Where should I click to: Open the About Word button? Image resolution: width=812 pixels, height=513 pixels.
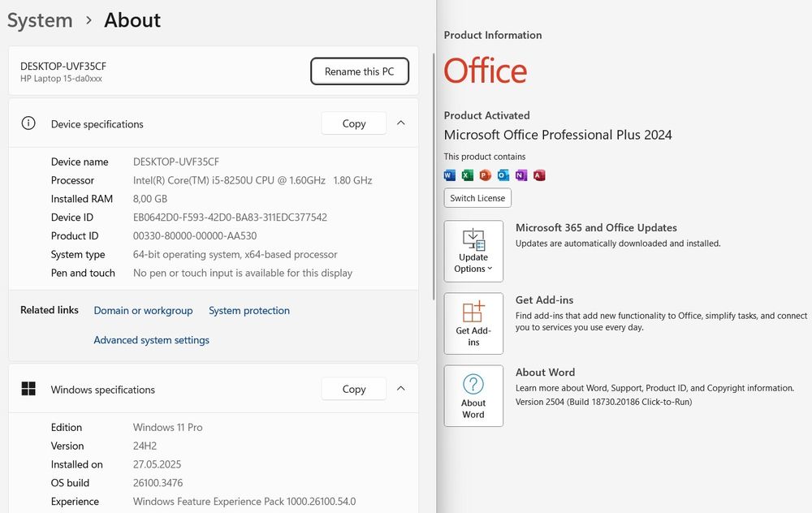point(473,396)
